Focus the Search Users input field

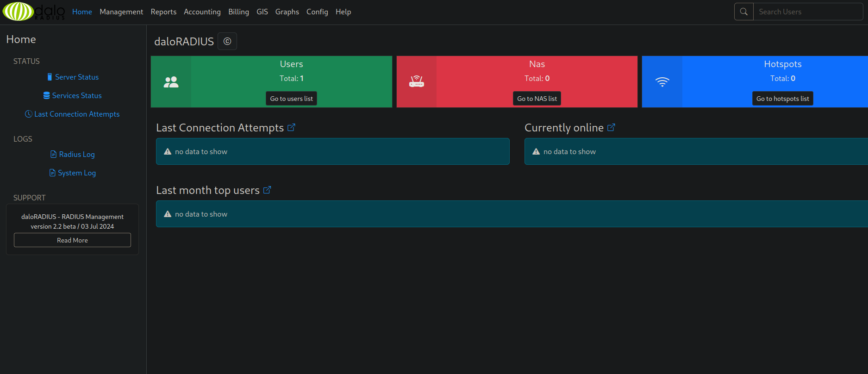808,12
